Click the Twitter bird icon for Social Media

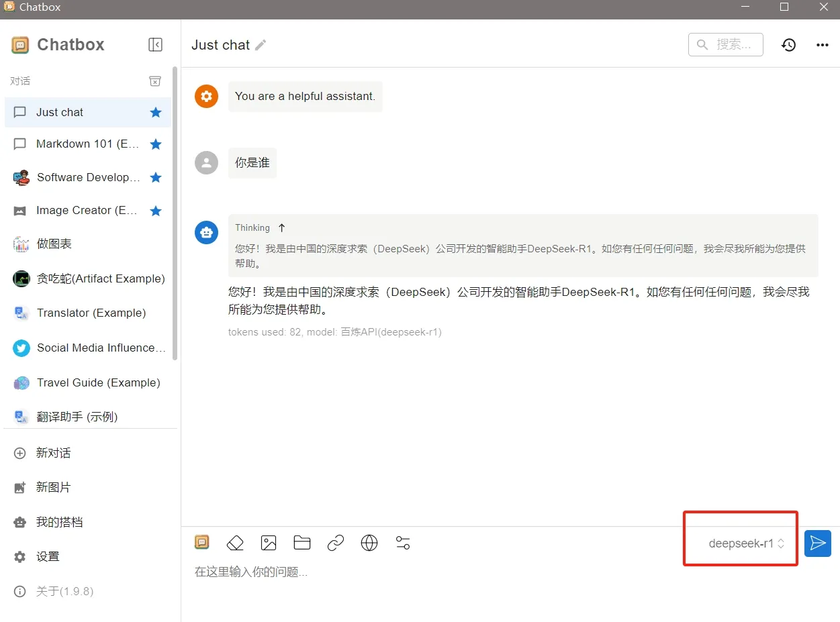tap(21, 348)
